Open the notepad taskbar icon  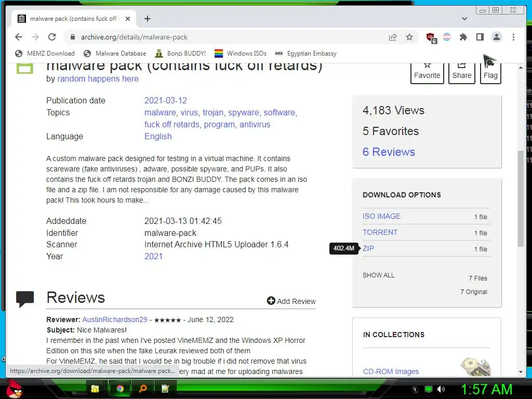tap(165, 389)
